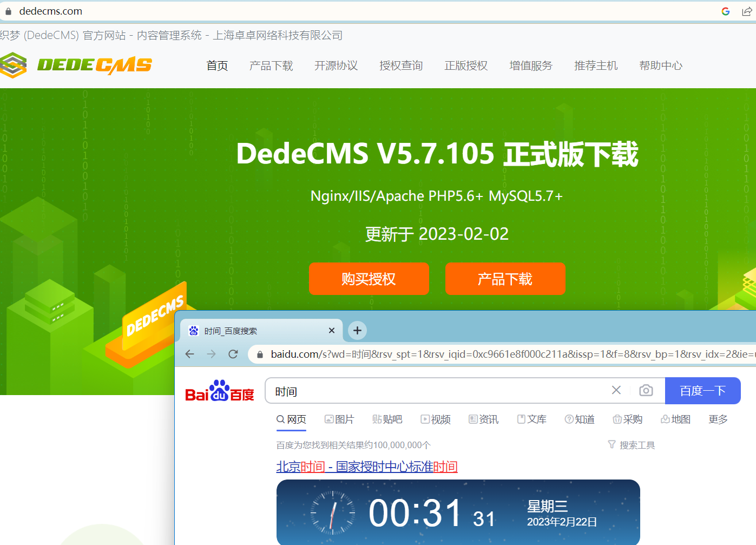Reload the Baidu page
The width and height of the screenshot is (756, 545).
tap(233, 354)
